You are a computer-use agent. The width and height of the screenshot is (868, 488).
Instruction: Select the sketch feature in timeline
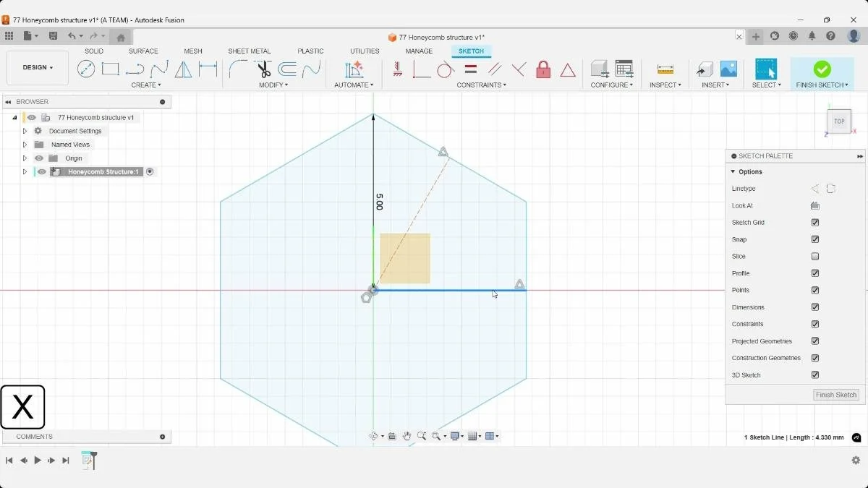coord(87,460)
